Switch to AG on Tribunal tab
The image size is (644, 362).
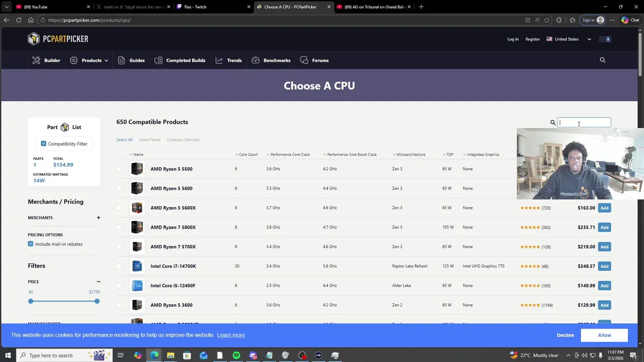coord(374,7)
